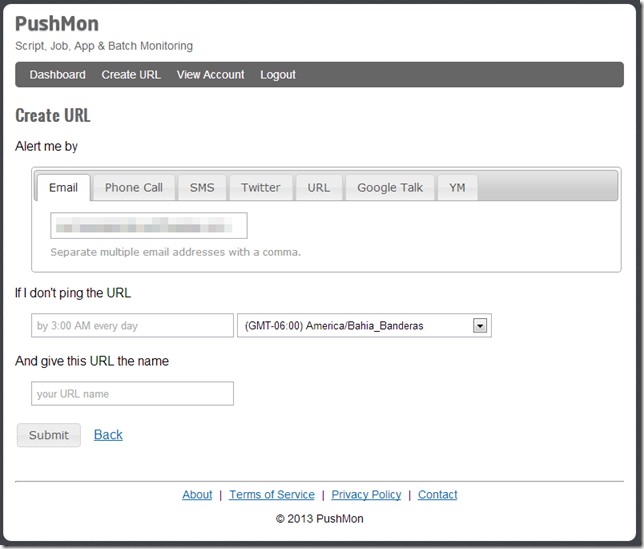This screenshot has width=644, height=549.
Task: Click the email address input field
Action: 149,225
